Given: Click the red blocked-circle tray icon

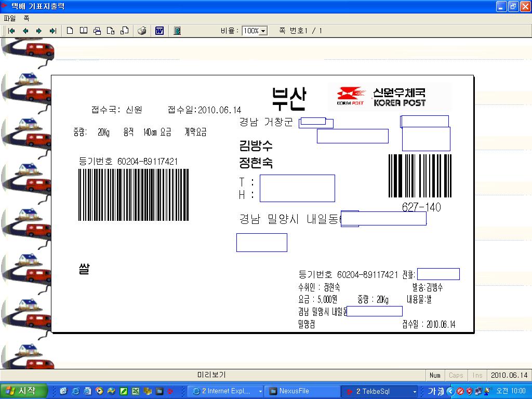Looking at the screenshot, I should (460, 391).
